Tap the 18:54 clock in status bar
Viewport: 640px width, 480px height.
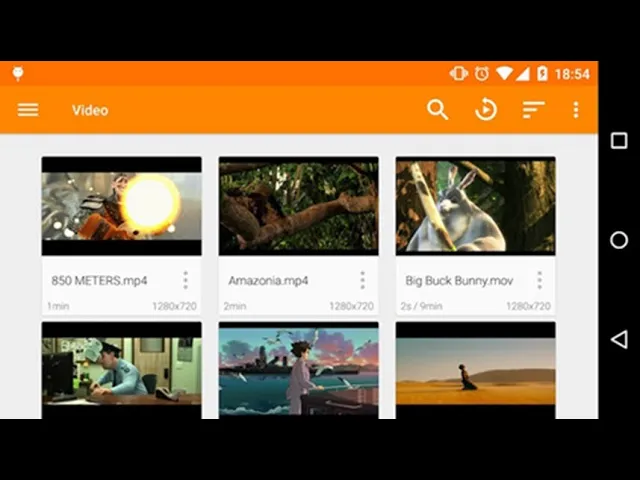572,74
